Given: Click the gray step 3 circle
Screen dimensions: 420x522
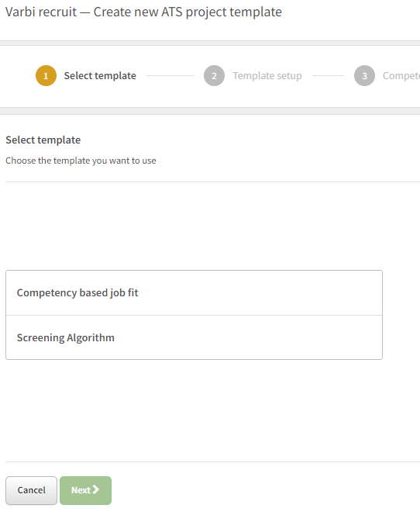Looking at the screenshot, I should (364, 75).
